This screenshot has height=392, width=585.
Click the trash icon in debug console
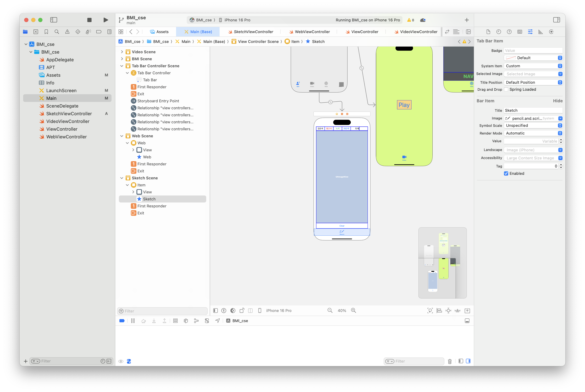(x=450, y=361)
